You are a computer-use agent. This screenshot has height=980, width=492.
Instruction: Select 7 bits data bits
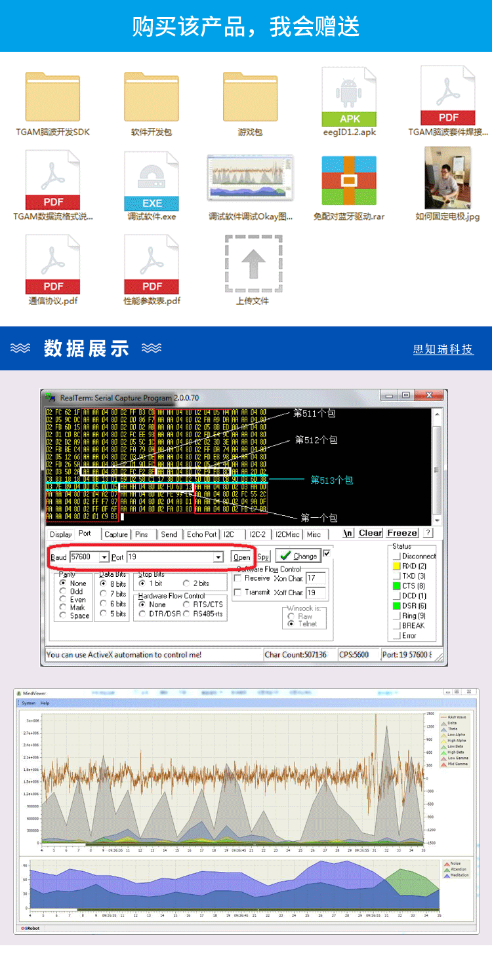103,594
